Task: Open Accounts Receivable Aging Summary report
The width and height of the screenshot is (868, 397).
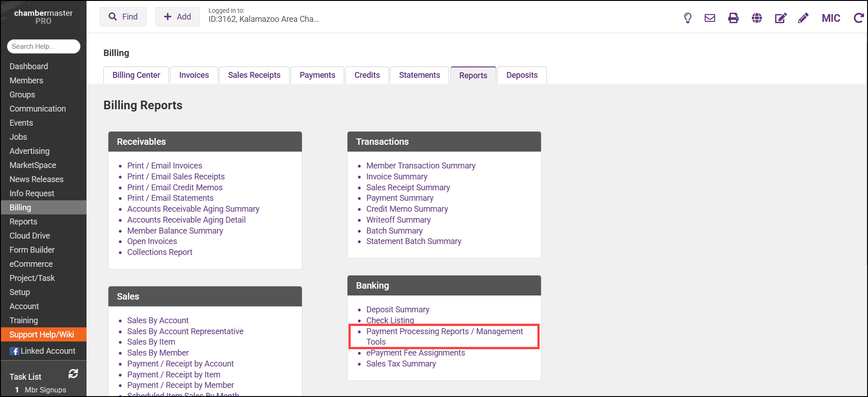Action: (193, 209)
